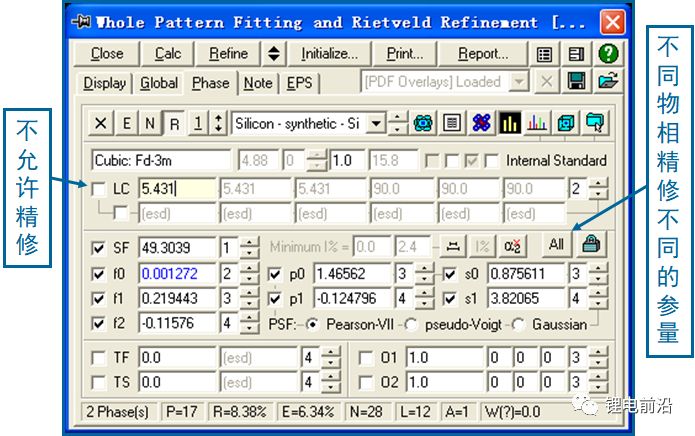Click the alpha-2 removal icon

point(512,246)
